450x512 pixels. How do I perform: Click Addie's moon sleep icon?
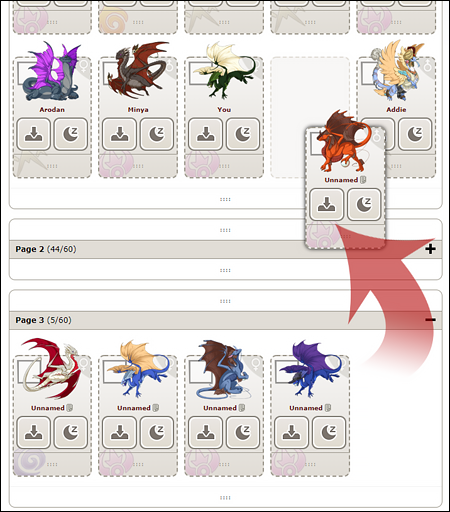[415, 134]
